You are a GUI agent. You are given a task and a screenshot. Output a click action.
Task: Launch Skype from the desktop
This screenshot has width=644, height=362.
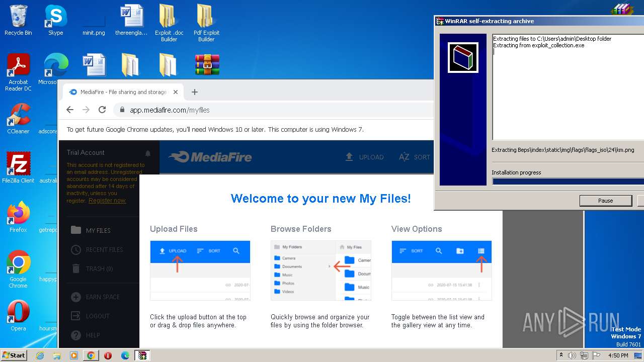click(x=55, y=20)
